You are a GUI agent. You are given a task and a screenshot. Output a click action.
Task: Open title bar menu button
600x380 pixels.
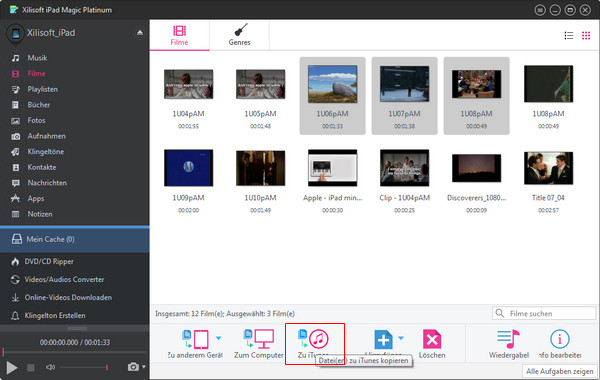tap(540, 10)
